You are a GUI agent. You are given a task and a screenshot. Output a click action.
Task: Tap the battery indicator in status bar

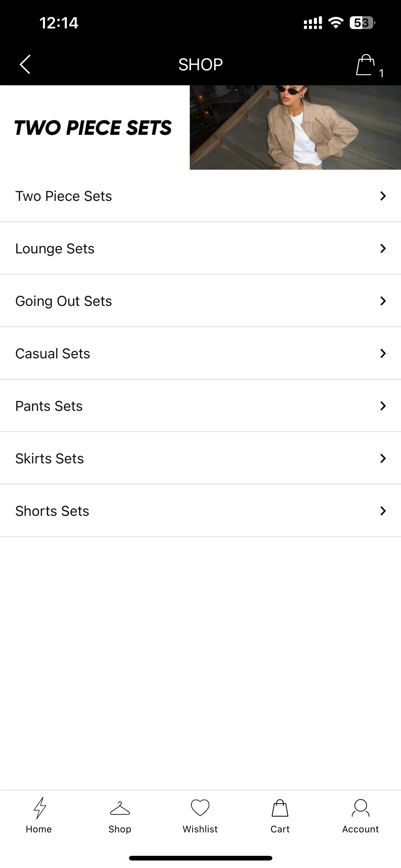[362, 23]
